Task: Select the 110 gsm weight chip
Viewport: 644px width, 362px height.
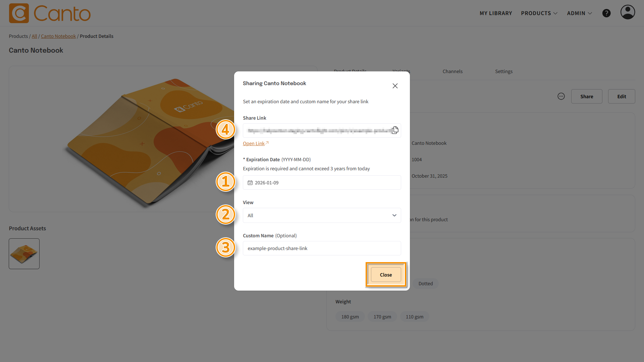Action: 414,317
